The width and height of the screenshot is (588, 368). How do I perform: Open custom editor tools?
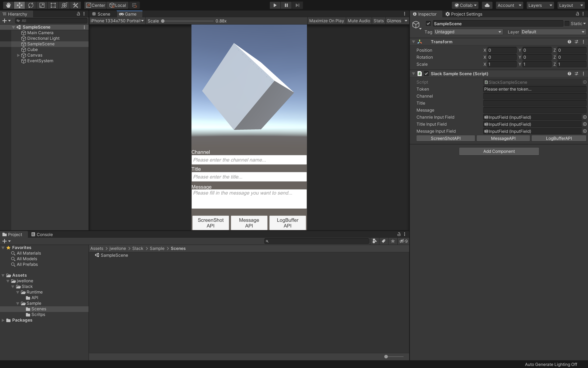click(75, 5)
